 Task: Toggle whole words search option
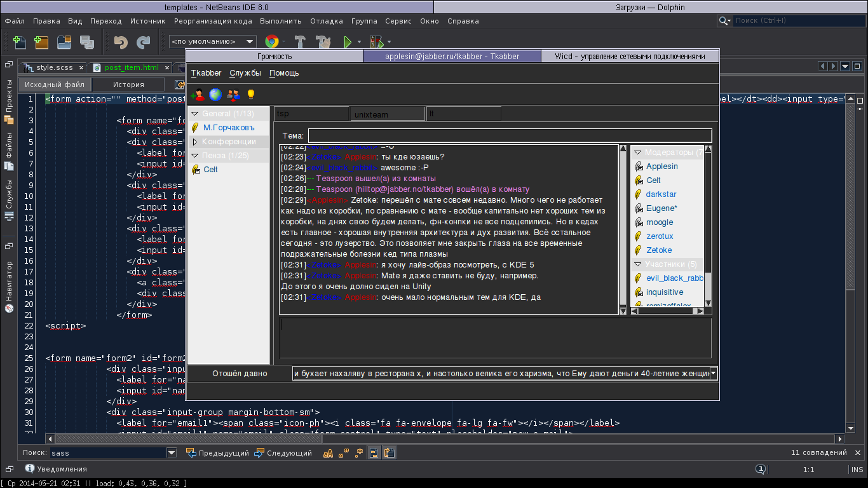[x=344, y=453]
